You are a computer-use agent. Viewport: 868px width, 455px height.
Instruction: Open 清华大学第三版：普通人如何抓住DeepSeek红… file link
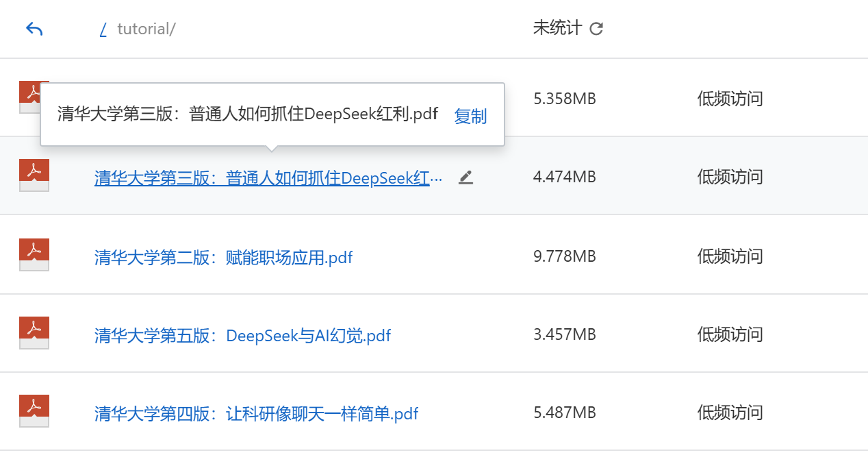point(268,178)
